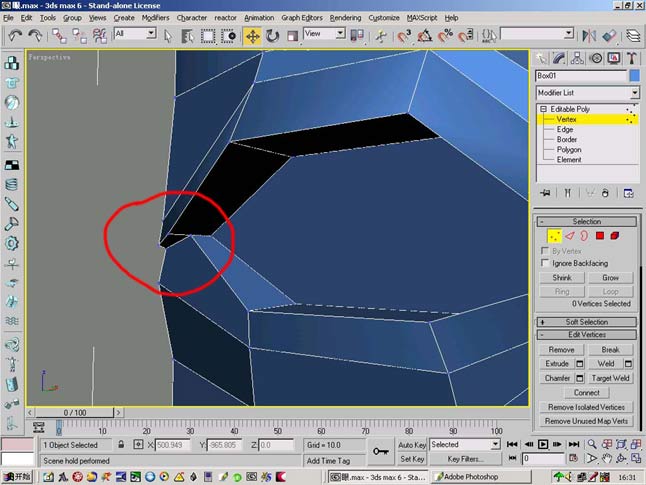
Task: Select Border sub-object level in stack
Action: (566, 139)
